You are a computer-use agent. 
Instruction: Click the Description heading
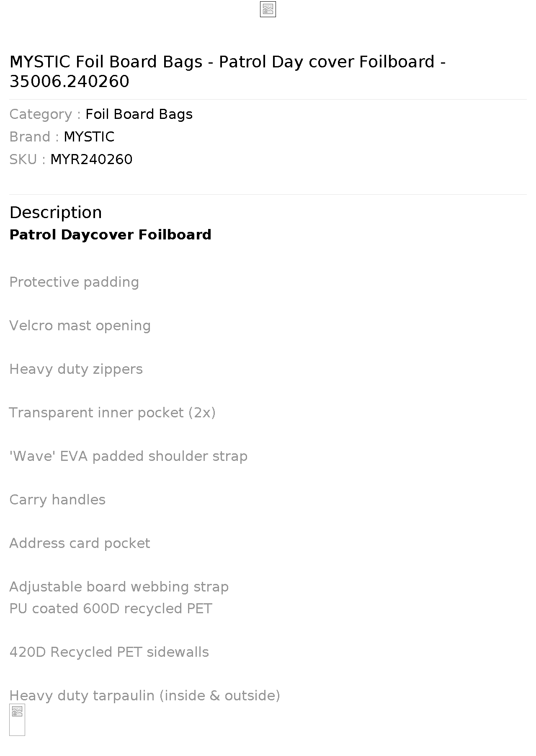pos(56,213)
